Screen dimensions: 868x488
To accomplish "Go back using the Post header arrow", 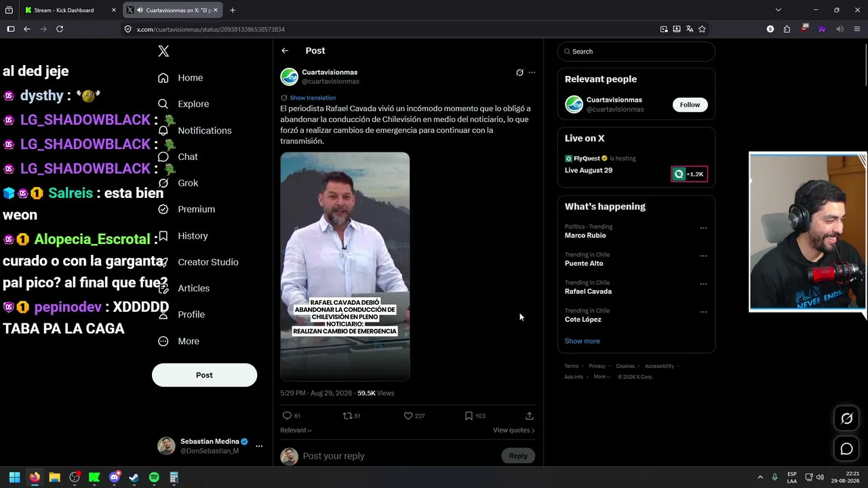I will [285, 51].
